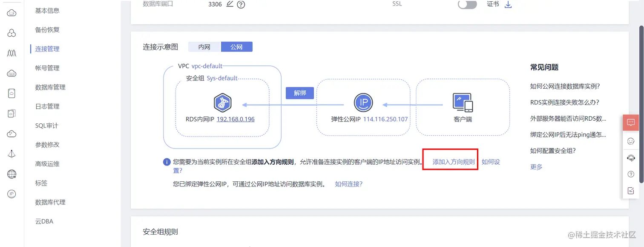Click the 安全组规则 section heading
The height and width of the screenshot is (247, 644).
click(x=160, y=232)
